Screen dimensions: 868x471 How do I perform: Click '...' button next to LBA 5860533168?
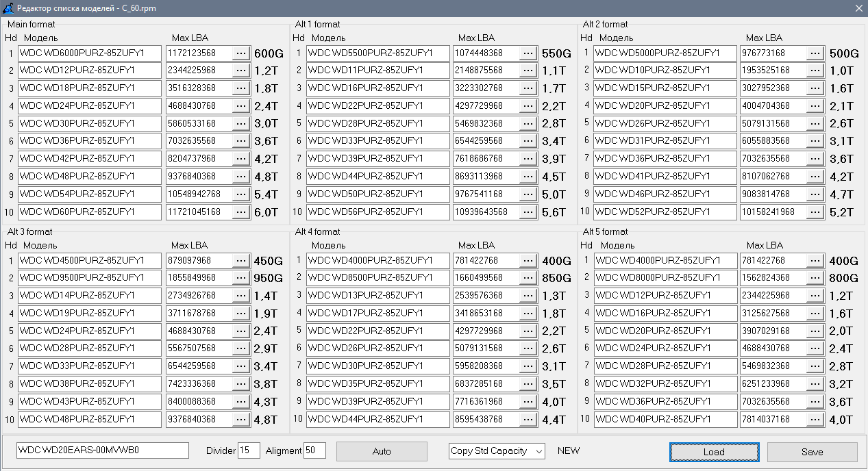[241, 123]
